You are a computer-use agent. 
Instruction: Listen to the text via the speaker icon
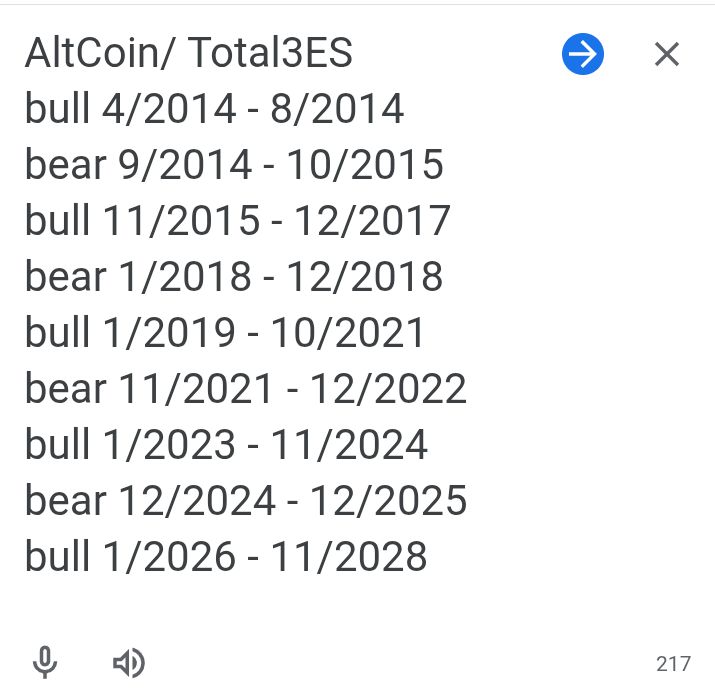(x=128, y=662)
